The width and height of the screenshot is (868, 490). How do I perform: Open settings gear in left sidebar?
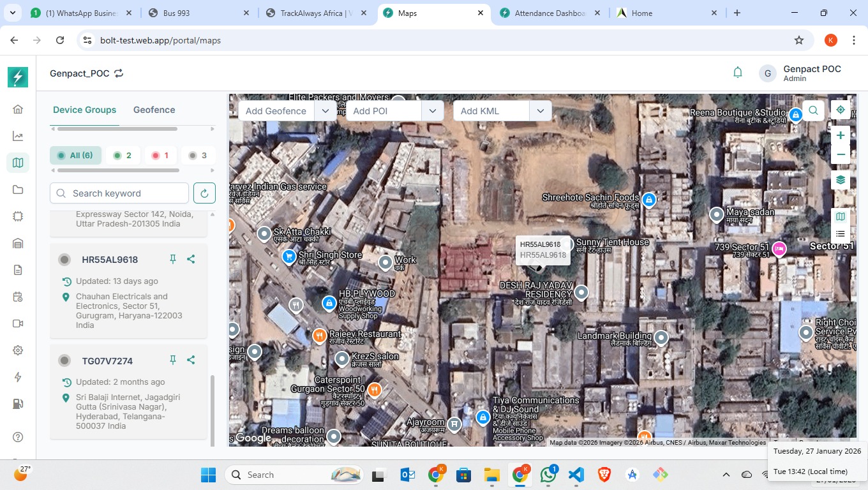[x=18, y=350]
